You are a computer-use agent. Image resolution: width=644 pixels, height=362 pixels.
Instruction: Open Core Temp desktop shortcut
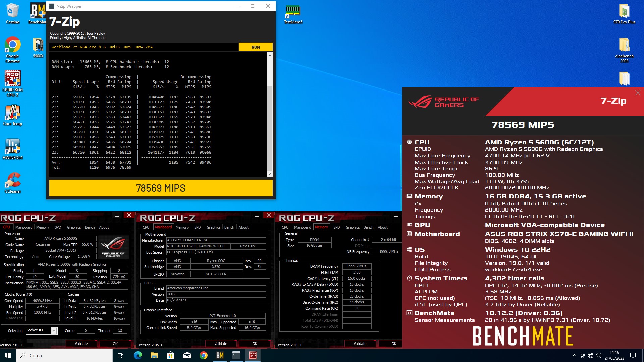pos(13,115)
